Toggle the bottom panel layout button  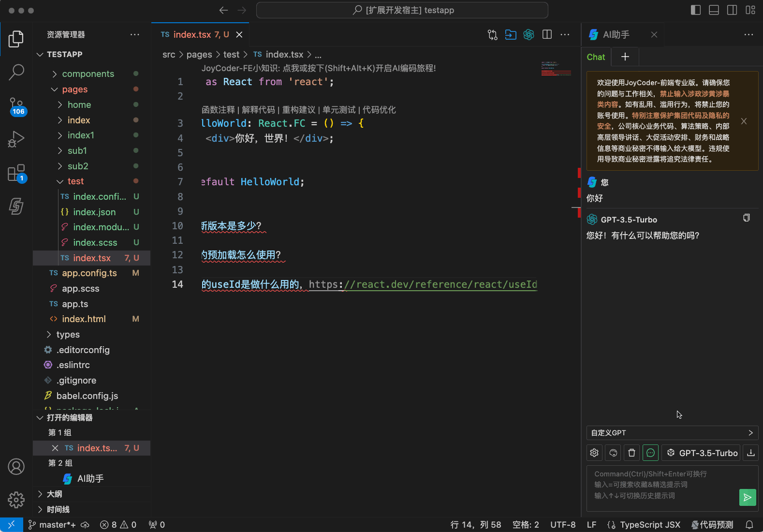point(714,10)
